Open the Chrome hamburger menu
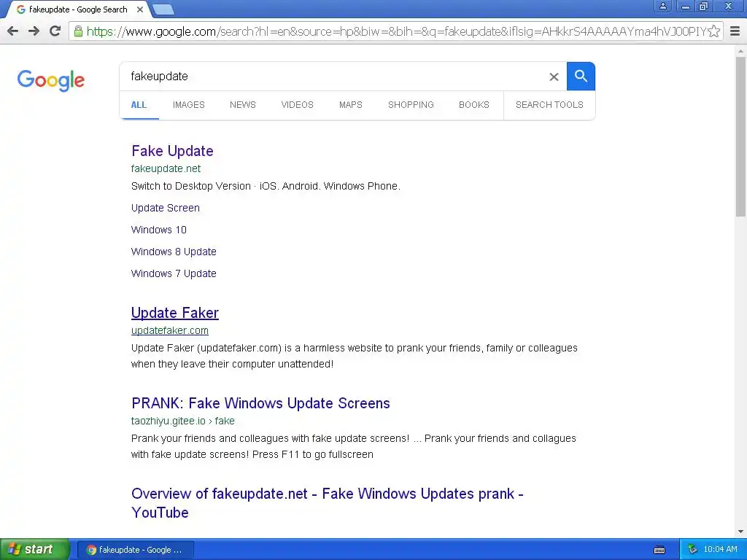 pyautogui.click(x=735, y=31)
